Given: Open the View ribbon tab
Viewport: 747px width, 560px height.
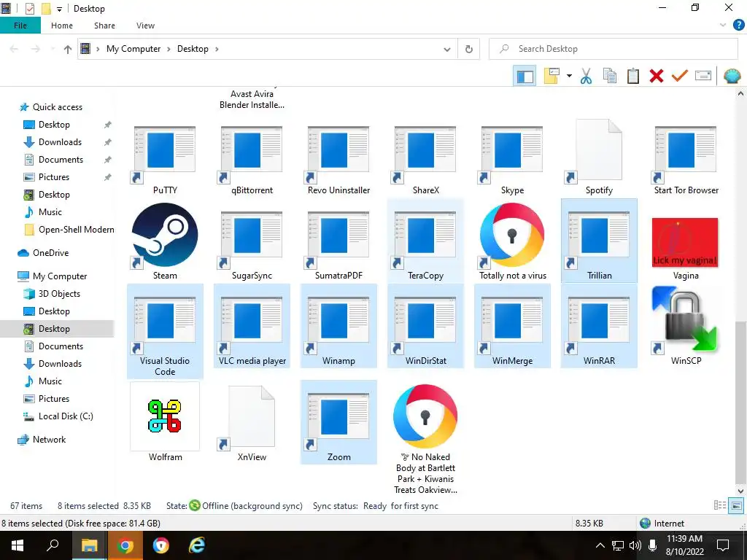Looking at the screenshot, I should point(145,26).
